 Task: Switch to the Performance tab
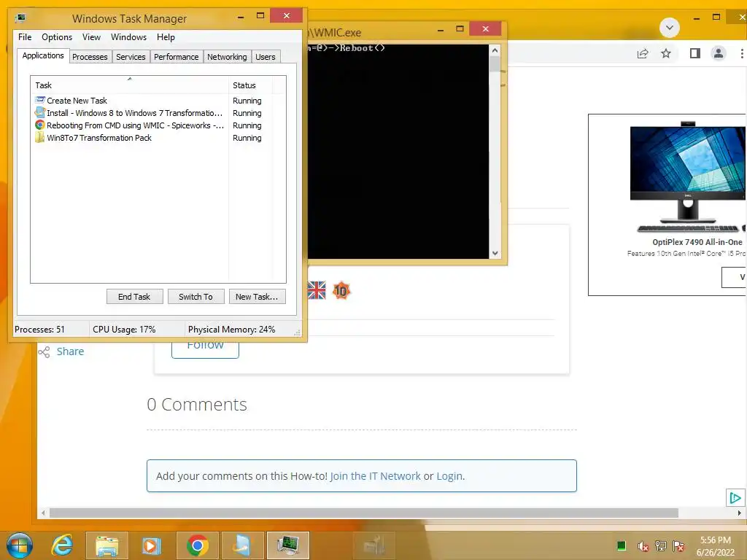177,57
